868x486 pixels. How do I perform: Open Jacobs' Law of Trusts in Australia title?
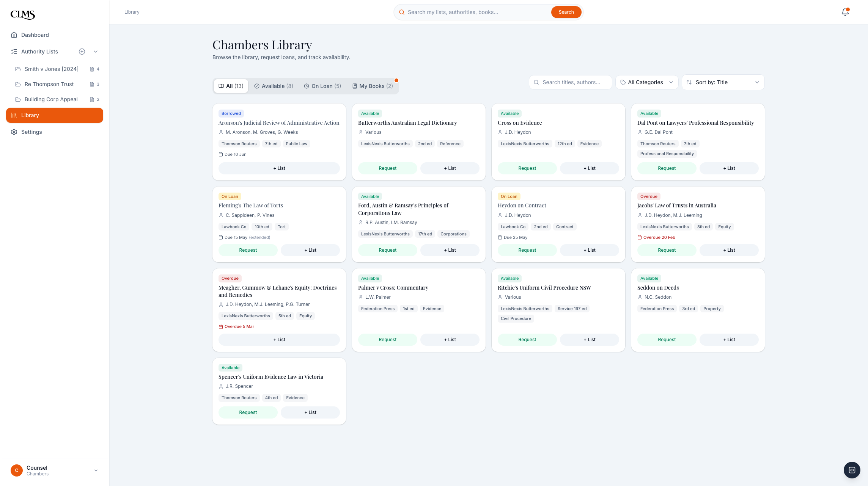677,205
